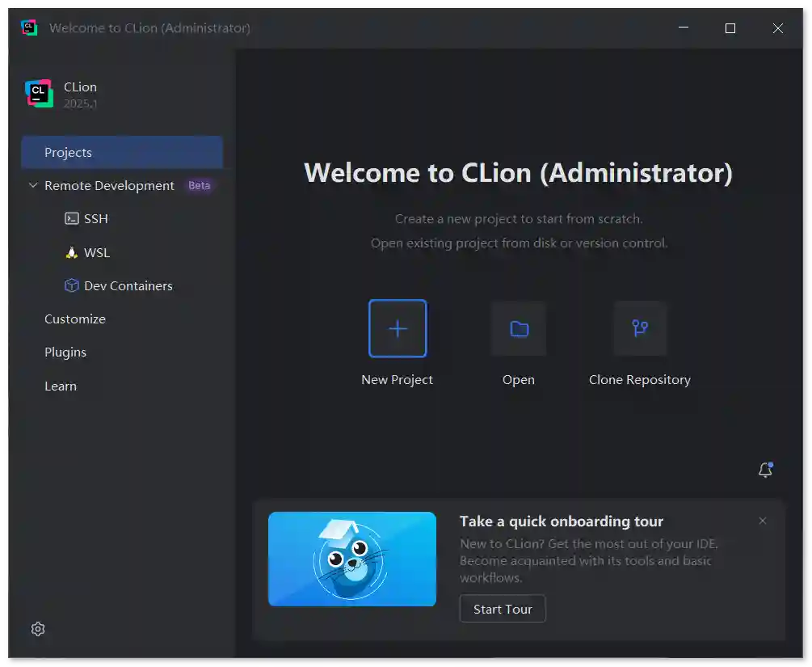This screenshot has width=812, height=667.
Task: Open settings via the gear icon
Action: (x=38, y=629)
